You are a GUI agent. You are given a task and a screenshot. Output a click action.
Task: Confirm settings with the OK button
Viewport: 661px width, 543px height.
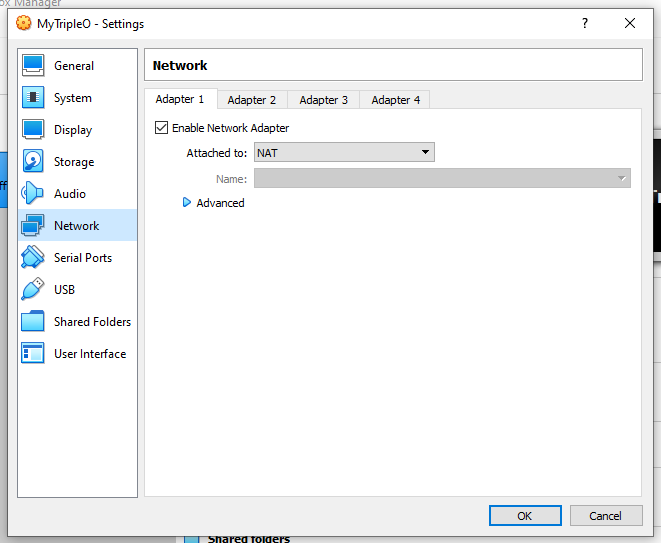(x=525, y=516)
